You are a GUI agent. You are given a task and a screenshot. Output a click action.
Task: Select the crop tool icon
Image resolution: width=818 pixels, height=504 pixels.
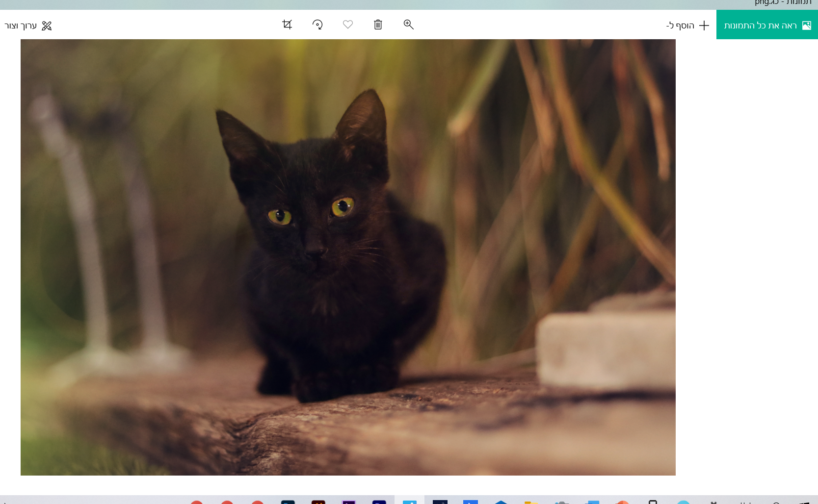point(287,25)
